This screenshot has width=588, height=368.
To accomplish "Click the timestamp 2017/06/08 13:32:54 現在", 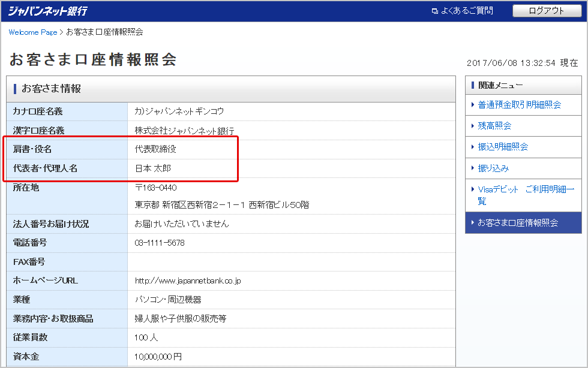I will point(523,63).
